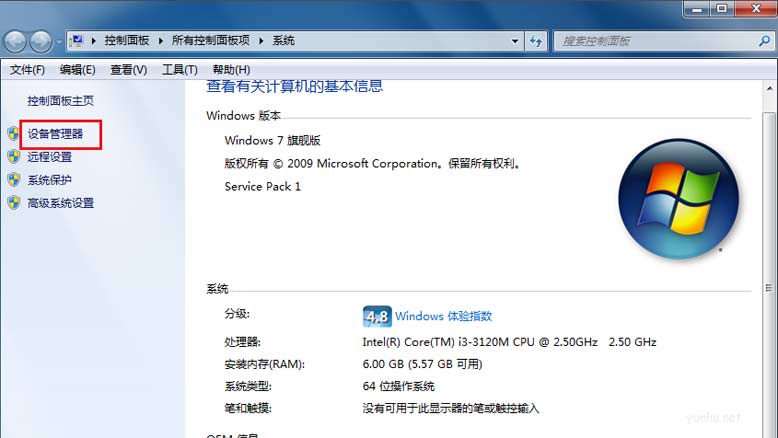Expand the arrow after 所有控制面板项 breadcrumb
Viewport: 778px width, 438px height.
(261, 41)
